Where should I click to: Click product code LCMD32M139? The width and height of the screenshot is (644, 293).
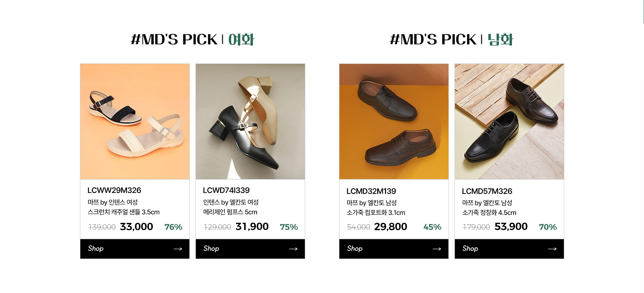click(x=371, y=191)
